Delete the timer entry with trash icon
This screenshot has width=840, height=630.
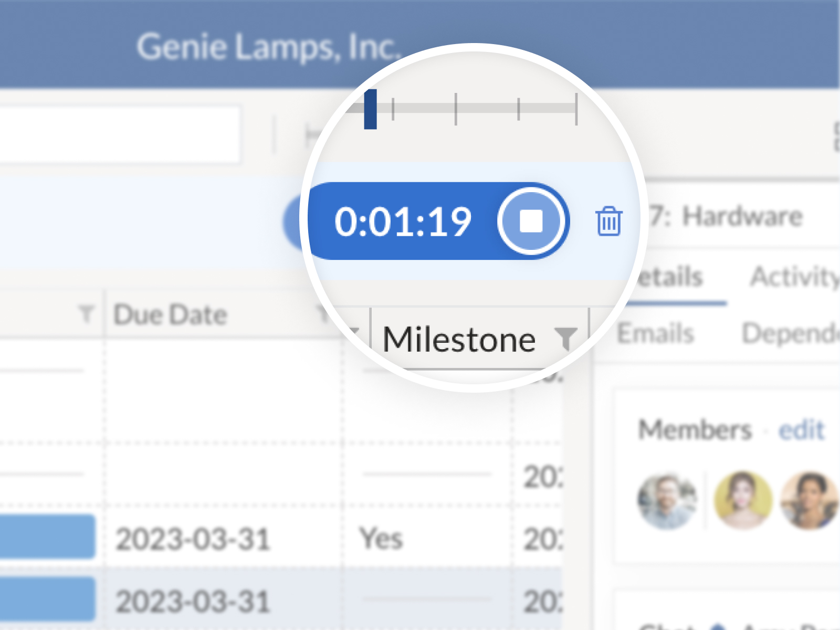(608, 221)
